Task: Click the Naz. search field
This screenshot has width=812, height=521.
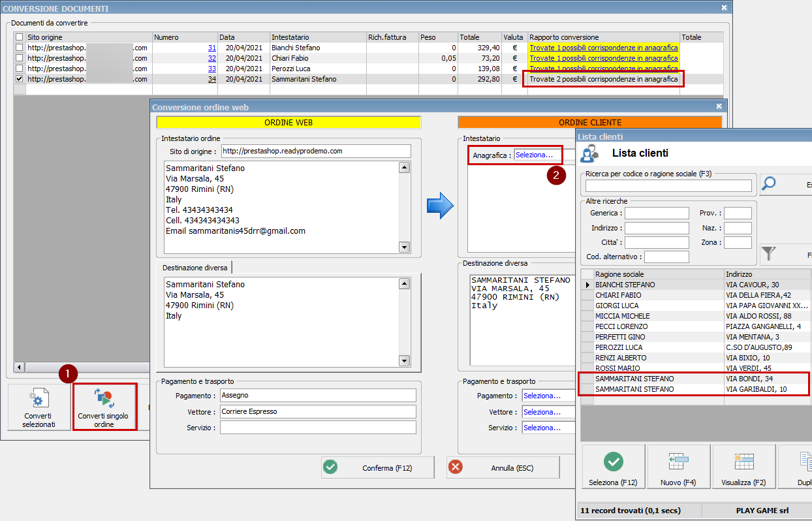Action: coord(738,228)
